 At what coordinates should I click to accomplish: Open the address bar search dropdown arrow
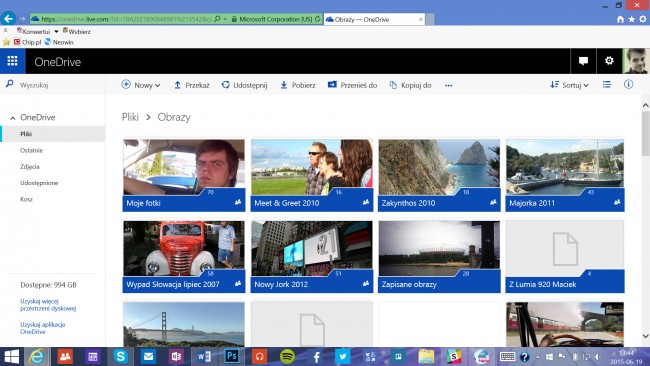pos(225,19)
